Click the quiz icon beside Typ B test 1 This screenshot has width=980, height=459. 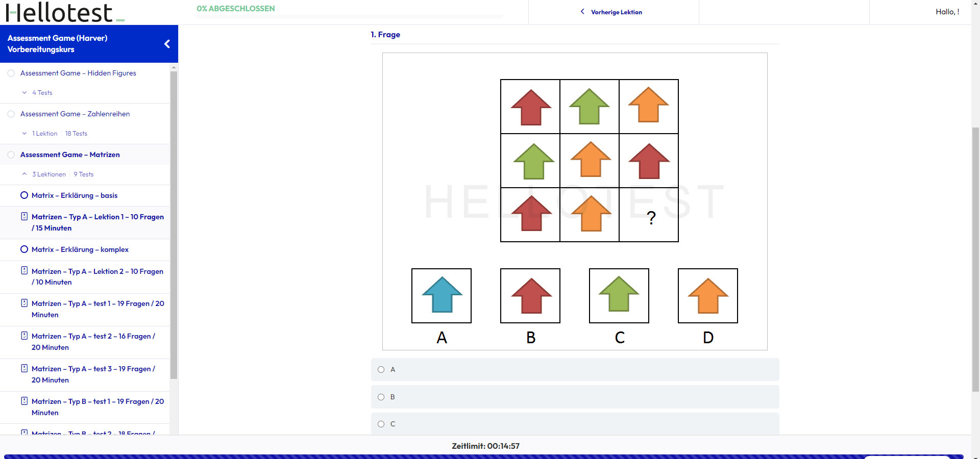(x=24, y=401)
